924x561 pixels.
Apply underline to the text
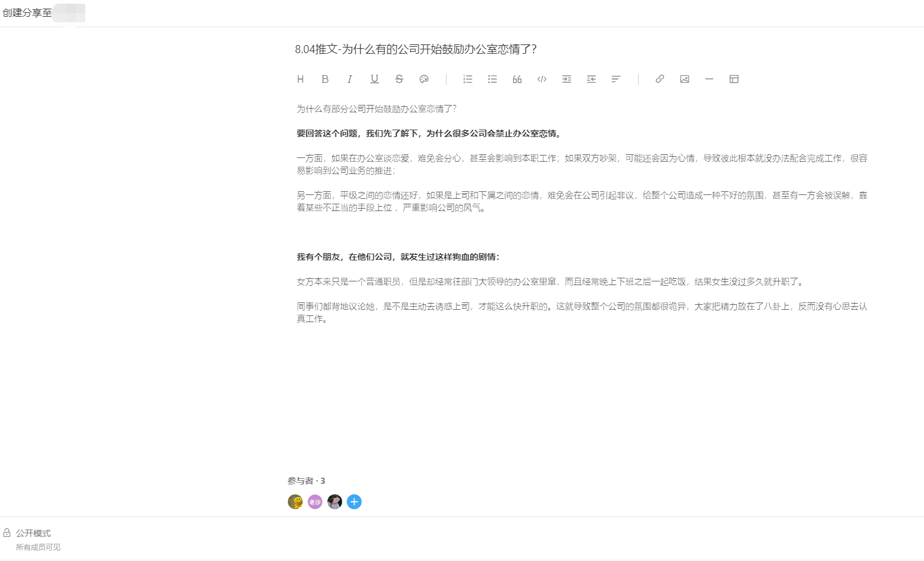[374, 79]
